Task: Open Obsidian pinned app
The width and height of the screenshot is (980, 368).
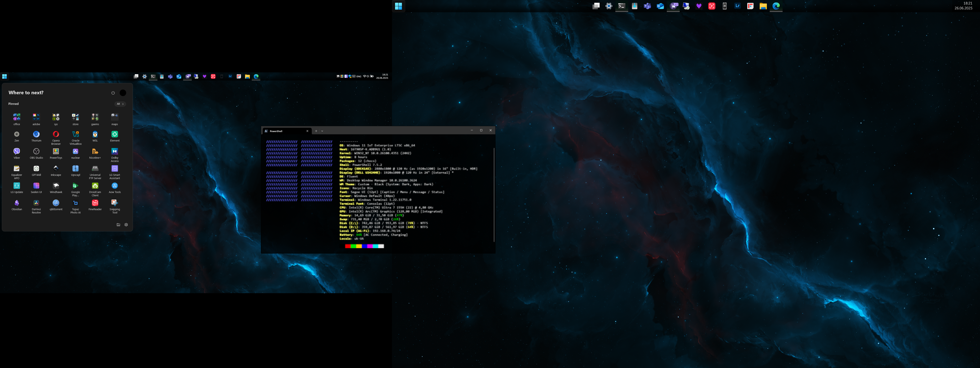Action: (17, 203)
